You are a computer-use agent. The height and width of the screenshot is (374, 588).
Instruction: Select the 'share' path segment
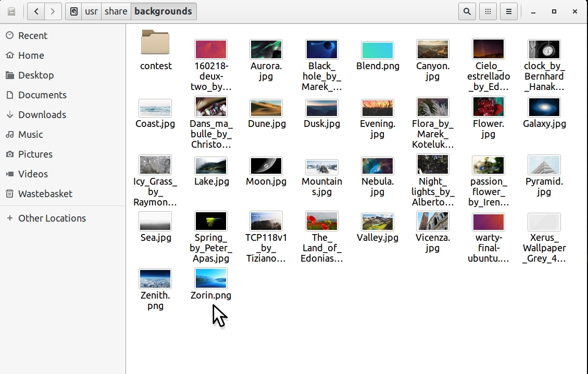coord(116,11)
